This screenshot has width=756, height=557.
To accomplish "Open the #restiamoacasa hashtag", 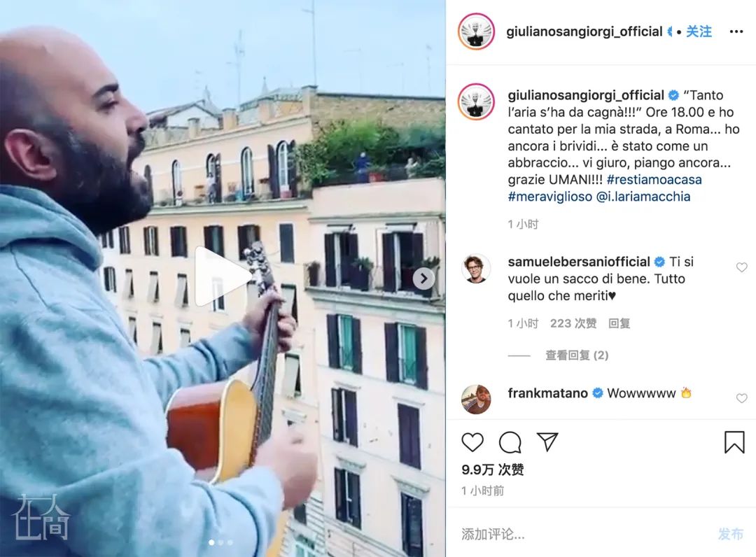I will tap(654, 180).
